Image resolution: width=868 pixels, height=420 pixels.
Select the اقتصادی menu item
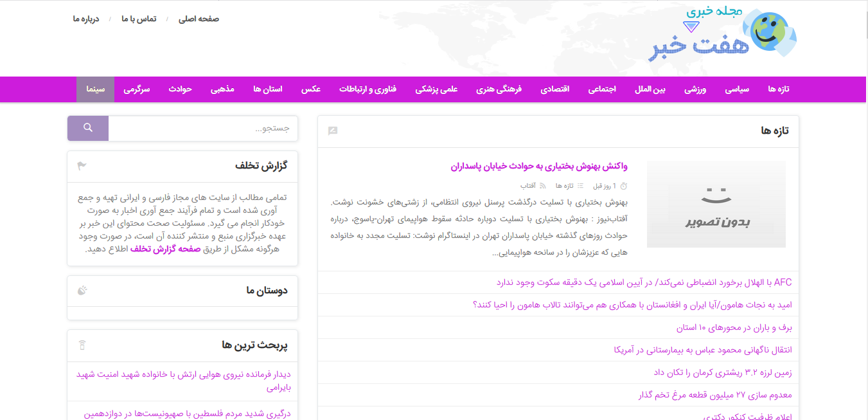555,89
